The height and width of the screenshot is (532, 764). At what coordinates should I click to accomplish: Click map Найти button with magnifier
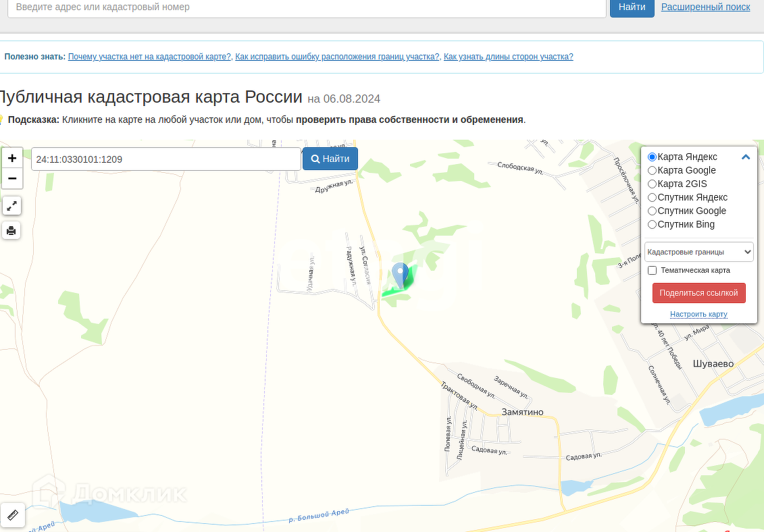(x=330, y=159)
